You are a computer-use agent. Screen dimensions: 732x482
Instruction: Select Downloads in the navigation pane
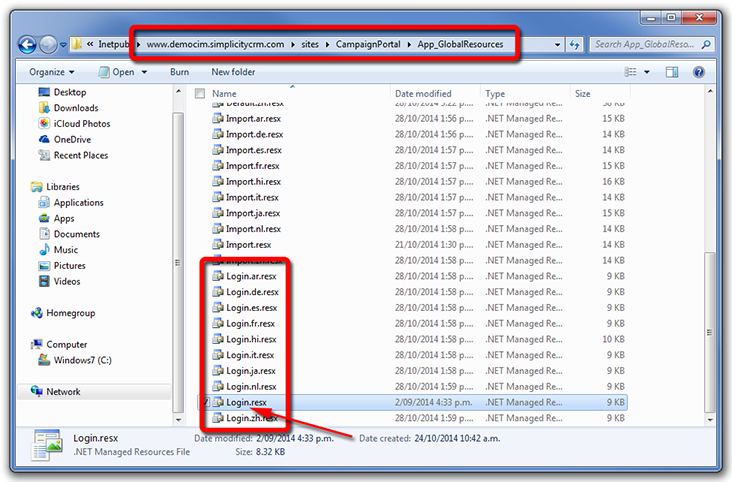tap(69, 108)
